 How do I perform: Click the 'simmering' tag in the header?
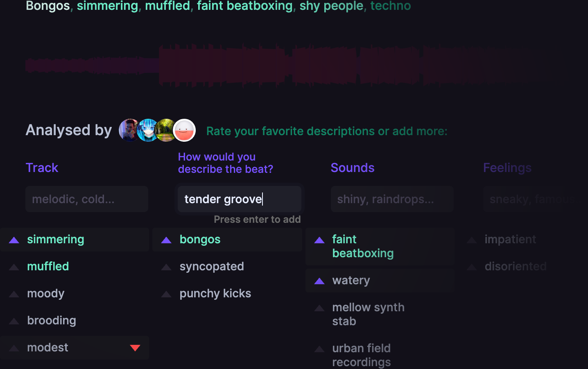tap(107, 6)
